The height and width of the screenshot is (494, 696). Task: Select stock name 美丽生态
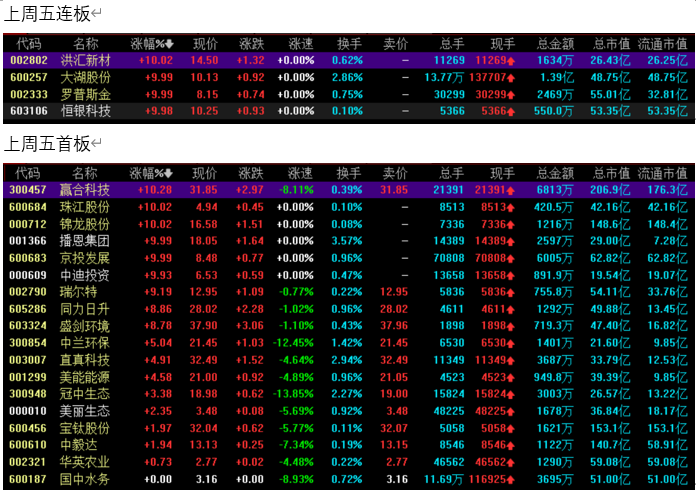point(84,411)
